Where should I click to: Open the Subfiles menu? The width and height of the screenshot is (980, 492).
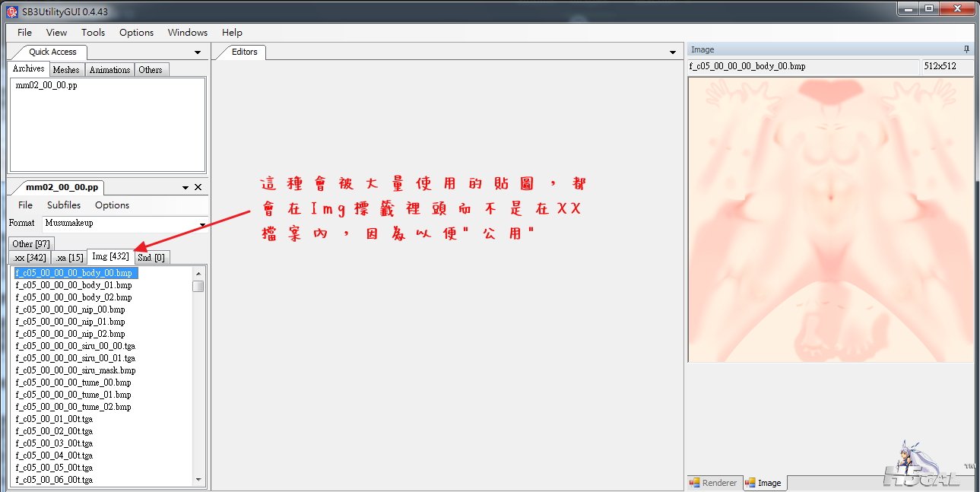(x=64, y=205)
